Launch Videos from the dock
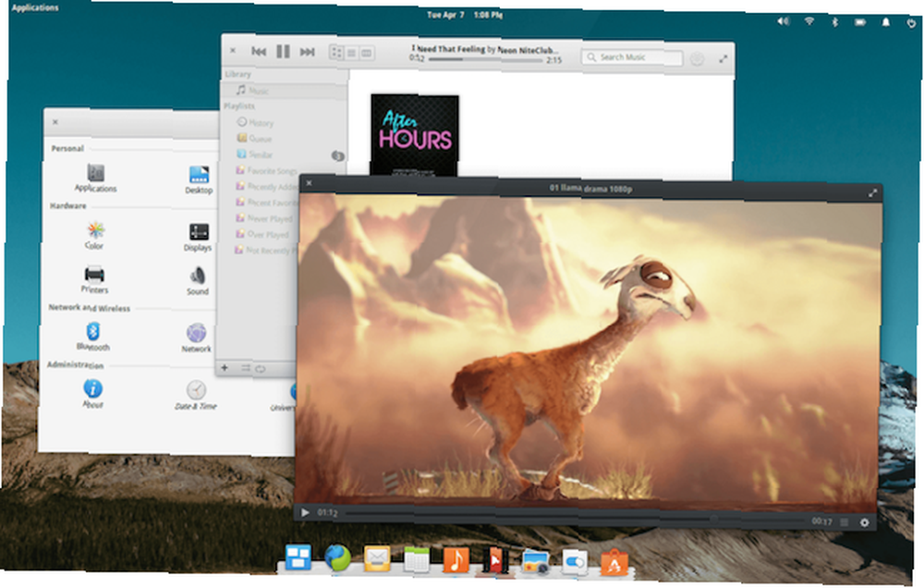Screen dimensions: 924x588 tap(495, 561)
